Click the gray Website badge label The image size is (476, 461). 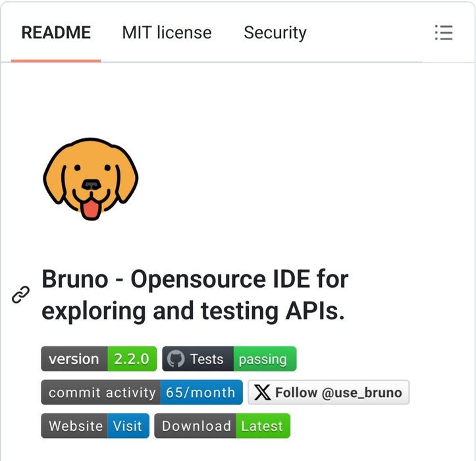75,426
